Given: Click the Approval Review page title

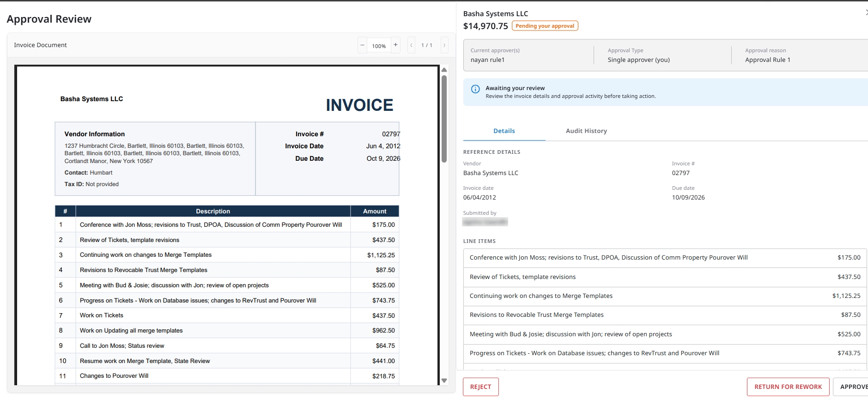Looking at the screenshot, I should [x=49, y=19].
